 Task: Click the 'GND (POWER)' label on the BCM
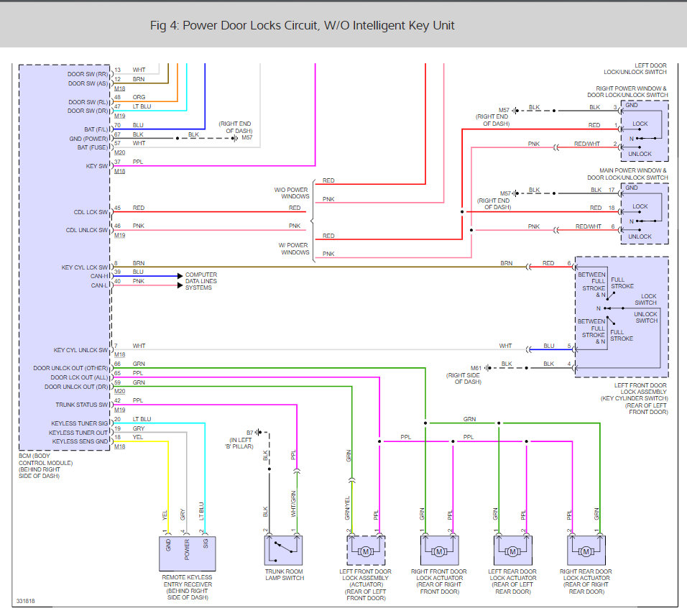[88, 139]
